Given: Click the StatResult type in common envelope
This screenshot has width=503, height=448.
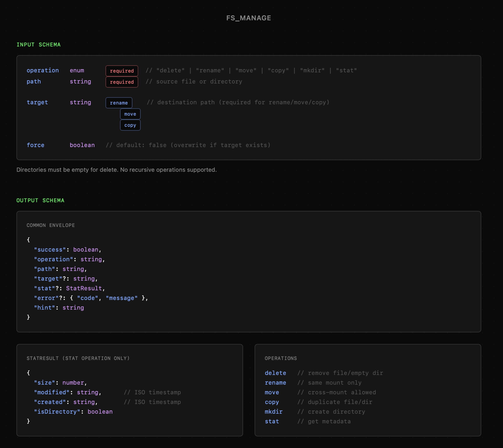Looking at the screenshot, I should click(x=84, y=288).
